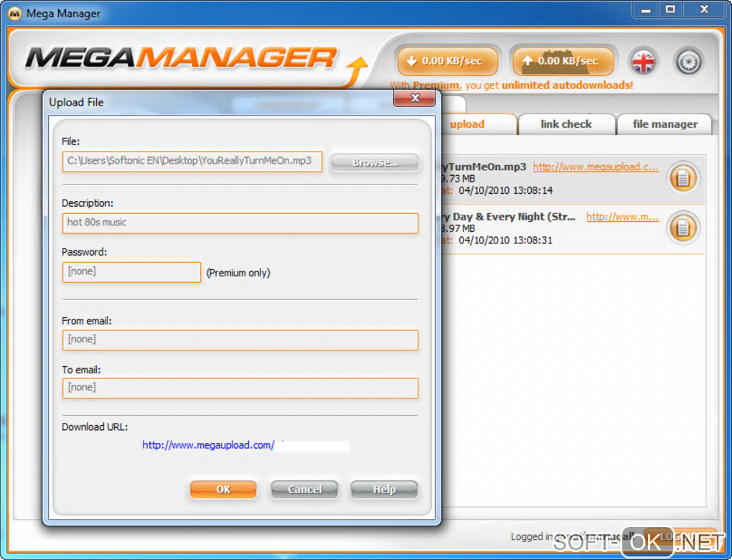Open the Download URL megaupload.com link
The height and width of the screenshot is (560, 732).
(x=208, y=445)
